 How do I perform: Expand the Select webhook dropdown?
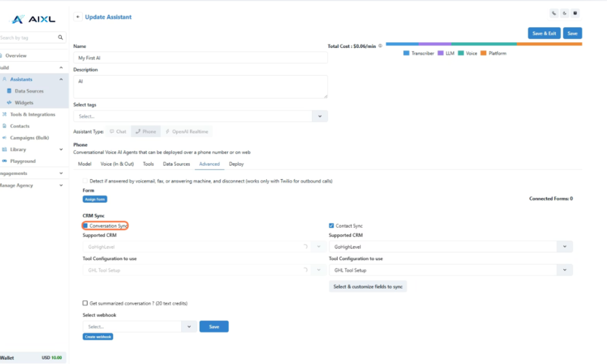[189, 327]
